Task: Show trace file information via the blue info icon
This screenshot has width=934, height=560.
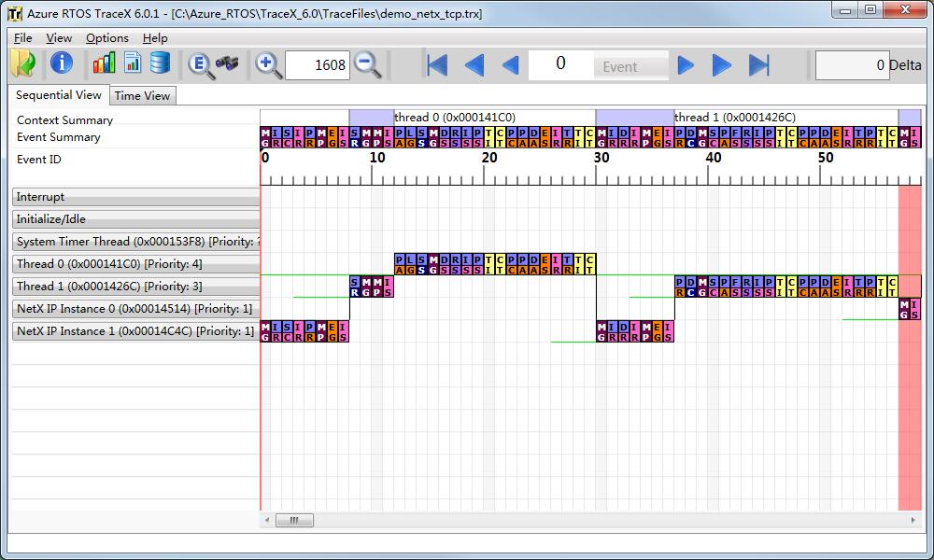Action: (62, 63)
